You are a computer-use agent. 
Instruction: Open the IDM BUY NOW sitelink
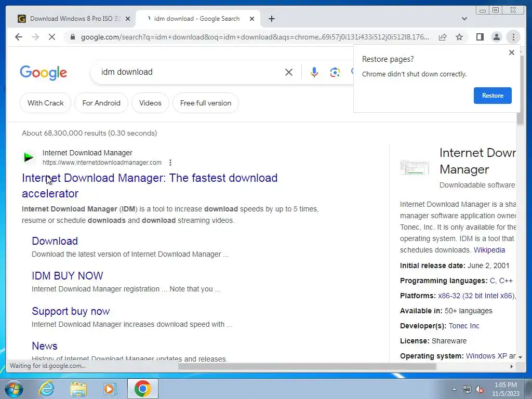point(68,275)
